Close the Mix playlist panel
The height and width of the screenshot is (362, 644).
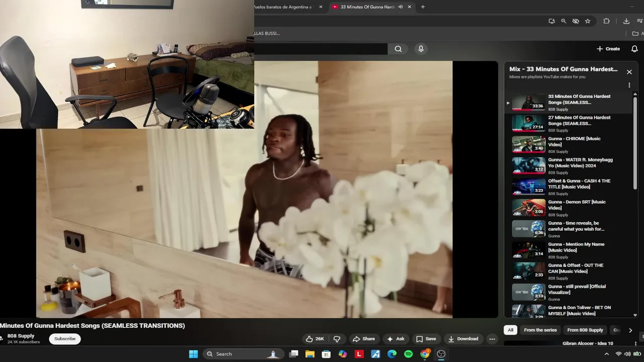pyautogui.click(x=629, y=72)
